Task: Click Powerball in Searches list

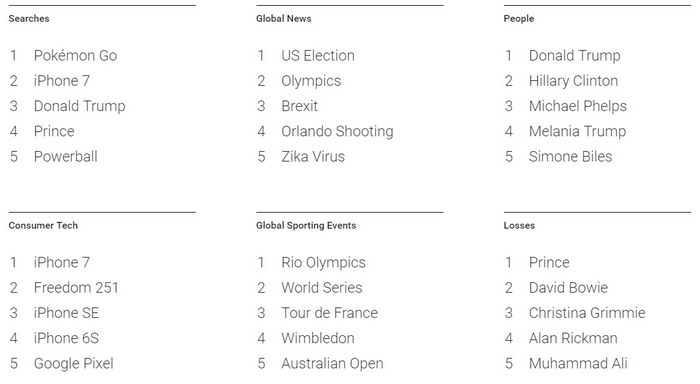Action: pos(66,157)
